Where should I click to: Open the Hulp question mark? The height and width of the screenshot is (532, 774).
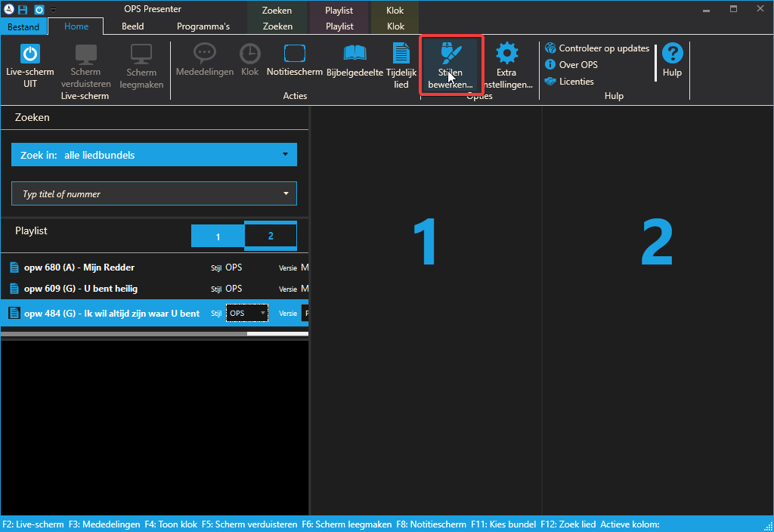point(672,60)
